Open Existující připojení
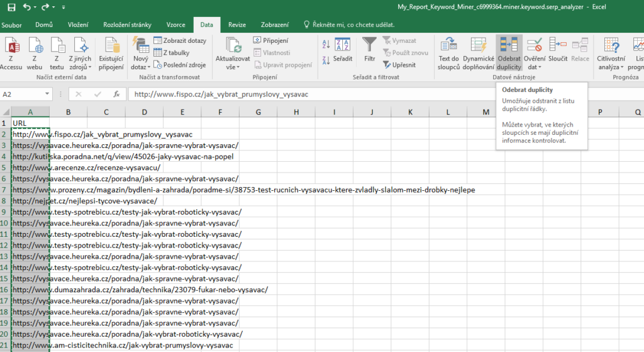644x352 pixels. click(111, 54)
